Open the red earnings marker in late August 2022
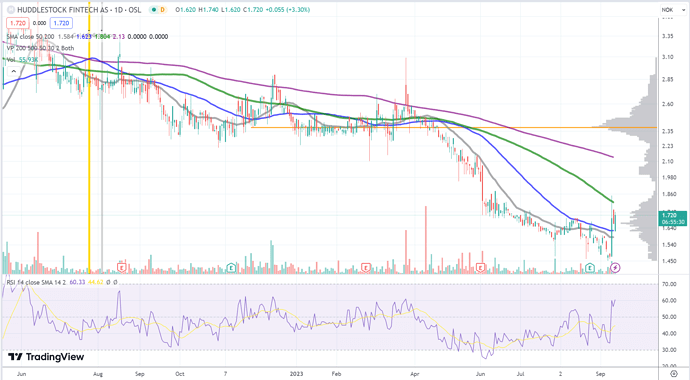690x380 pixels. (122, 267)
